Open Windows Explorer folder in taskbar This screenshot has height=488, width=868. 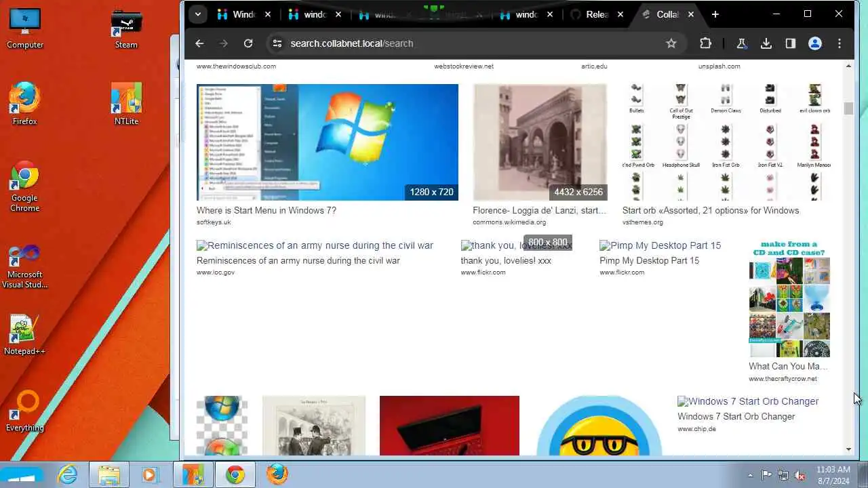108,475
